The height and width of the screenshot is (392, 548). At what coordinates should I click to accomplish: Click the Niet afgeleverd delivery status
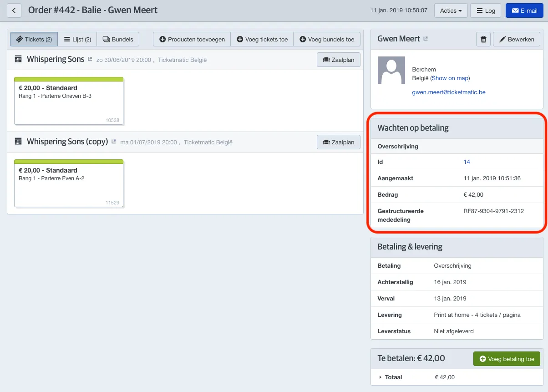coord(454,331)
